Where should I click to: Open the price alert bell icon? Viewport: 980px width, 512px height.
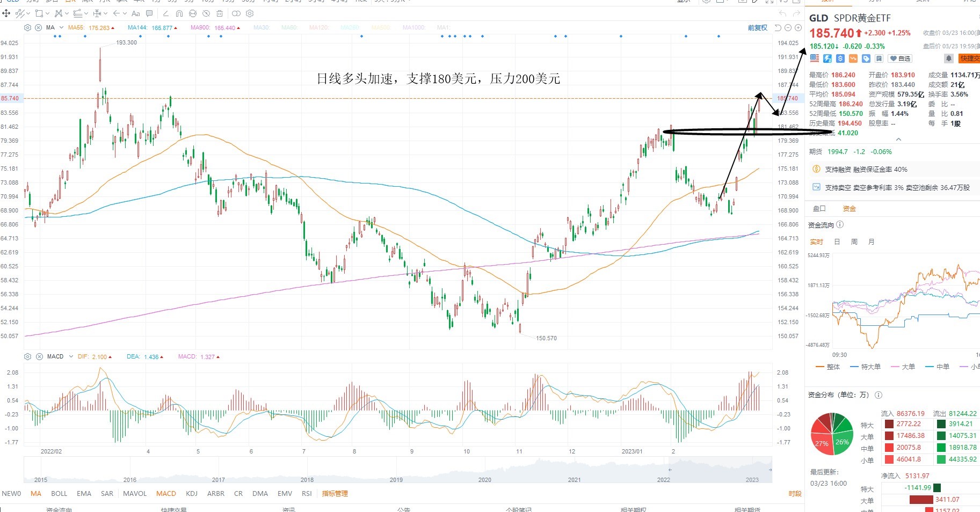coord(949,58)
